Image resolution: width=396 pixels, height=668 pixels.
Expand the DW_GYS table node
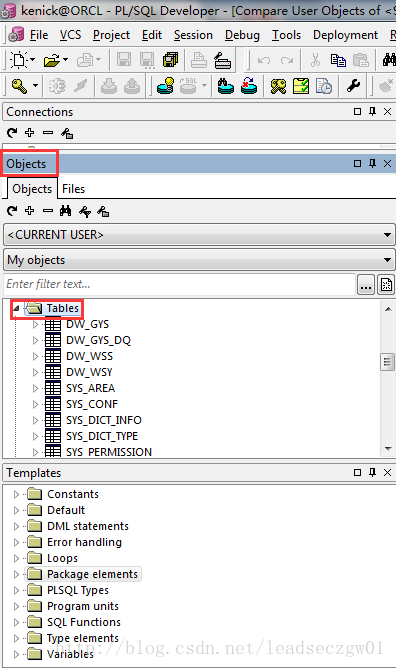pos(35,325)
